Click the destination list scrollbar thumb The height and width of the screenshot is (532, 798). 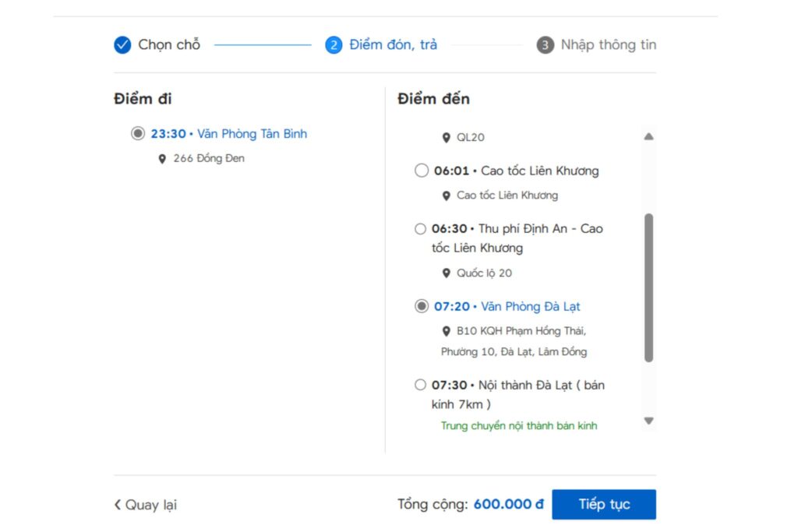click(x=648, y=288)
